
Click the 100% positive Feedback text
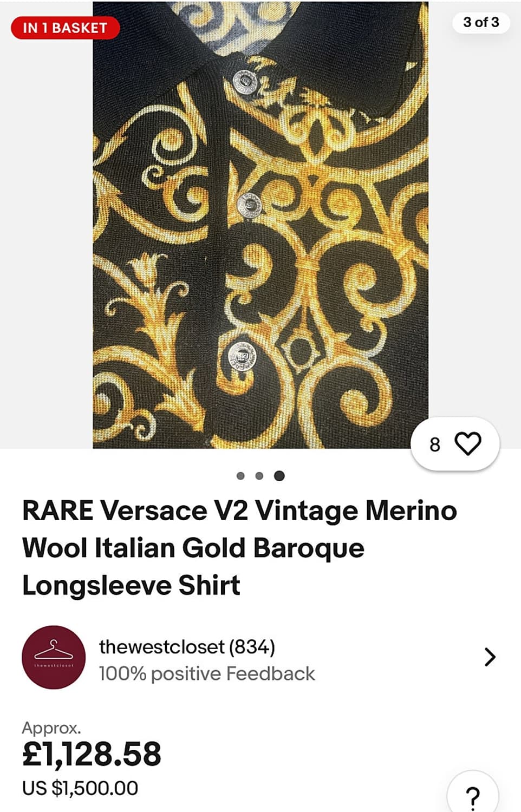click(x=207, y=673)
